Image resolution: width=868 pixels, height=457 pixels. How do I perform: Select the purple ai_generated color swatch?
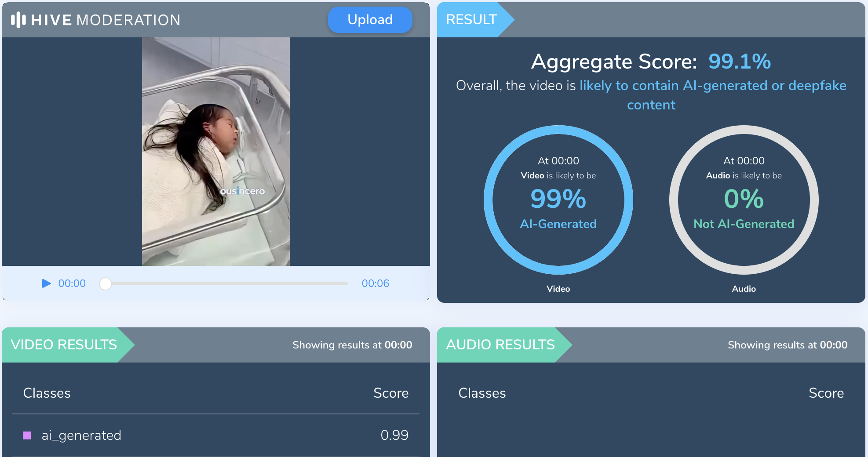[x=27, y=435]
